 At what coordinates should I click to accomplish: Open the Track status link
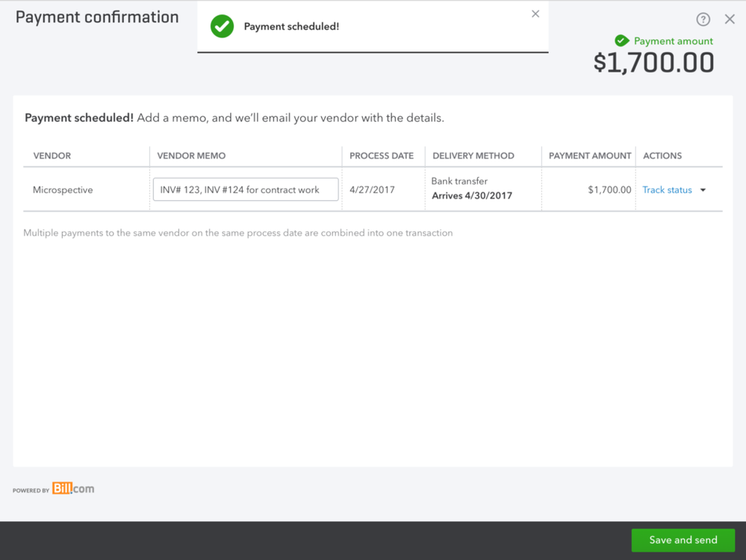[x=667, y=190]
